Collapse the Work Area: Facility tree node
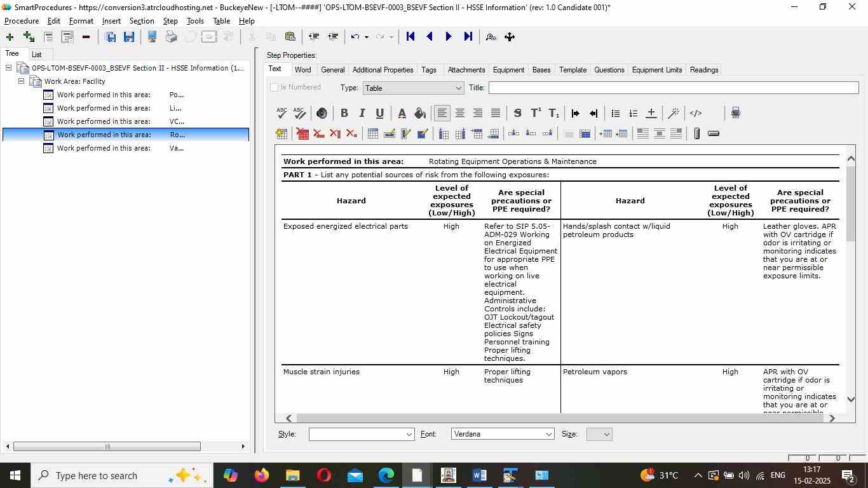The image size is (868, 488). (21, 81)
